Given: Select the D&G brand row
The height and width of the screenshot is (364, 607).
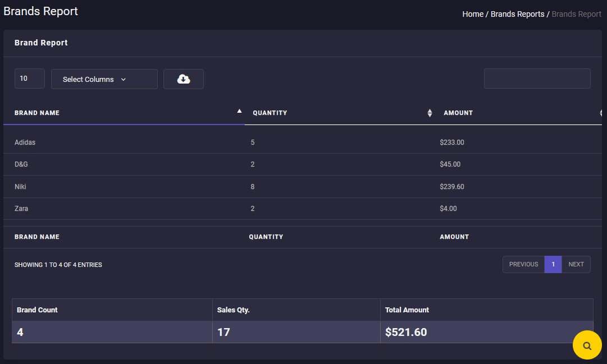Looking at the screenshot, I should pyautogui.click(x=21, y=164).
